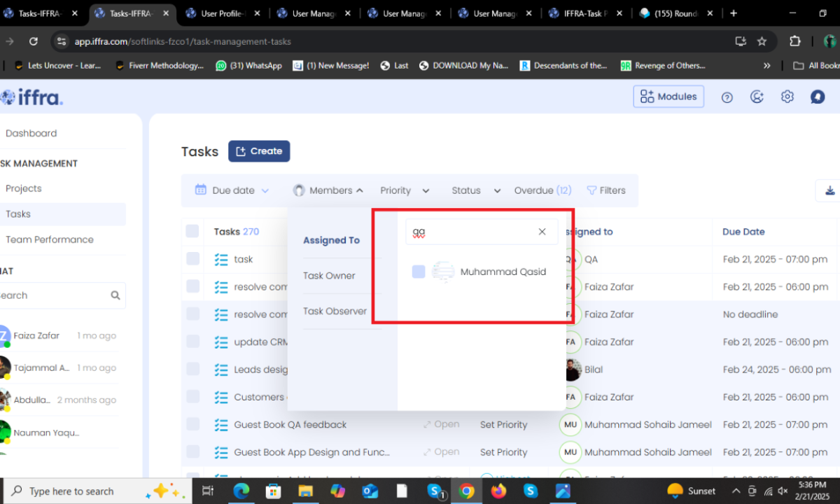Screen dimensions: 840x504
Task: Click the download icon beside Filters
Action: [x=830, y=190]
